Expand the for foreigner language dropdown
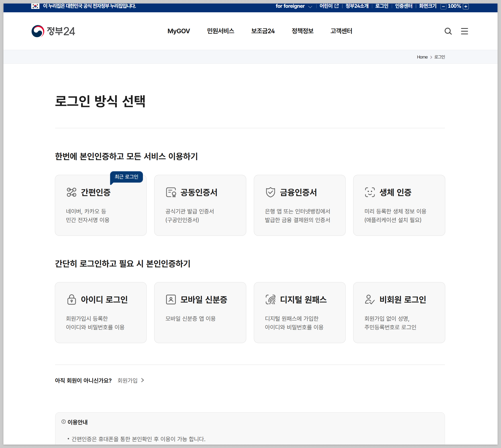This screenshot has width=501, height=448. 310,6
